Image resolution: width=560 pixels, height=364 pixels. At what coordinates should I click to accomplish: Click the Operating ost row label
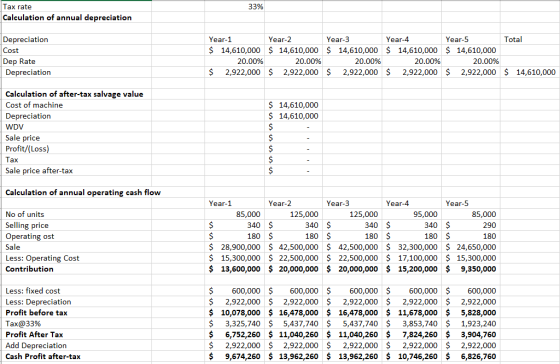pyautogui.click(x=30, y=236)
